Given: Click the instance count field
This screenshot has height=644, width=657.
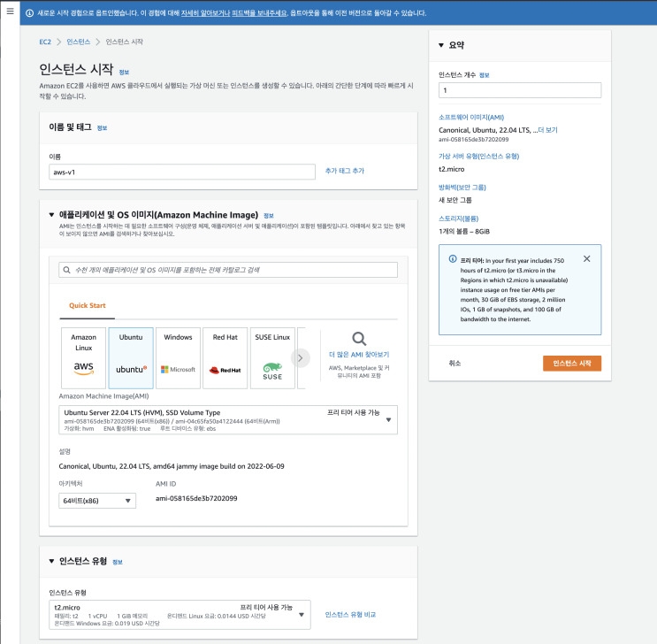Looking at the screenshot, I should coord(520,90).
